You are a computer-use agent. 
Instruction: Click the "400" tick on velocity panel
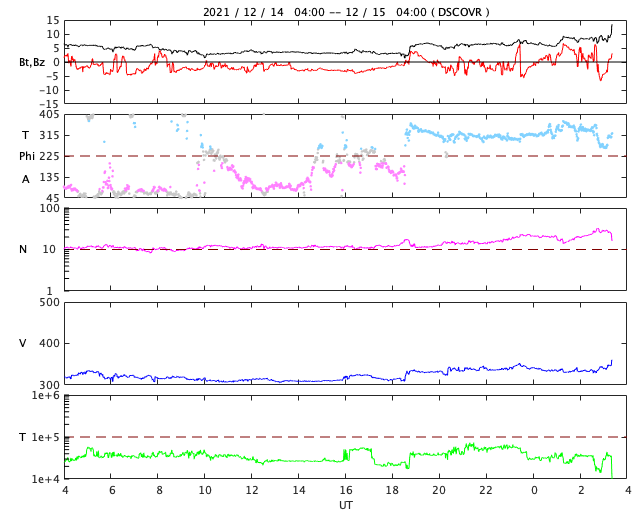(x=49, y=343)
